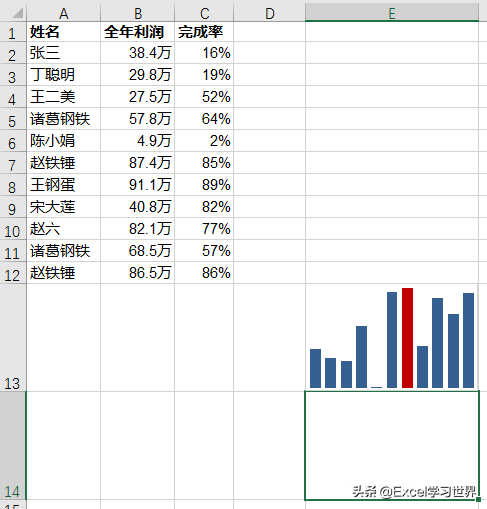Click completion rate cell 82%
487x509 pixels.
(x=204, y=207)
